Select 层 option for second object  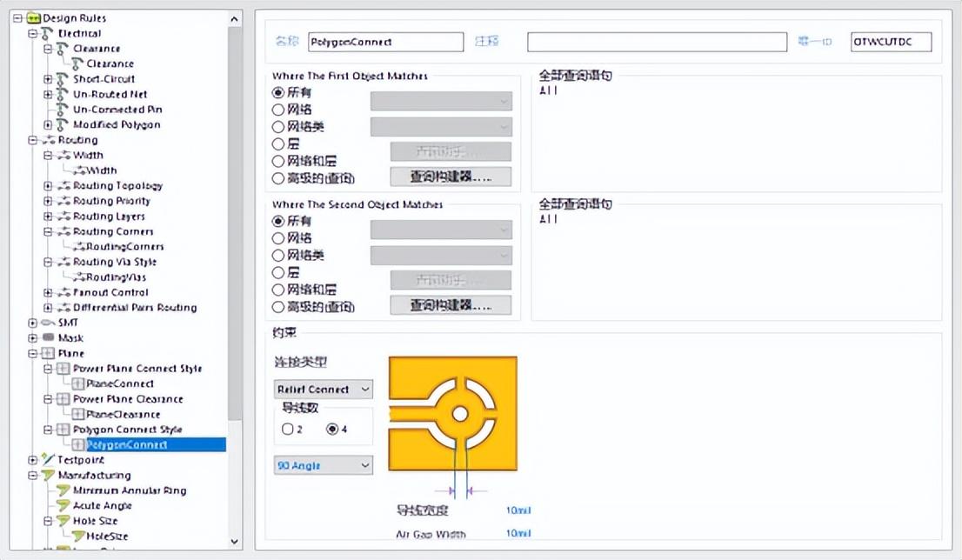(x=278, y=273)
